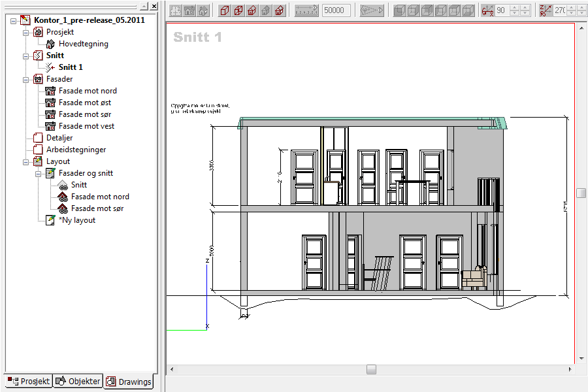Click the scroll down arrow of drawing view
The height and width of the screenshot is (392, 588).
(x=581, y=359)
